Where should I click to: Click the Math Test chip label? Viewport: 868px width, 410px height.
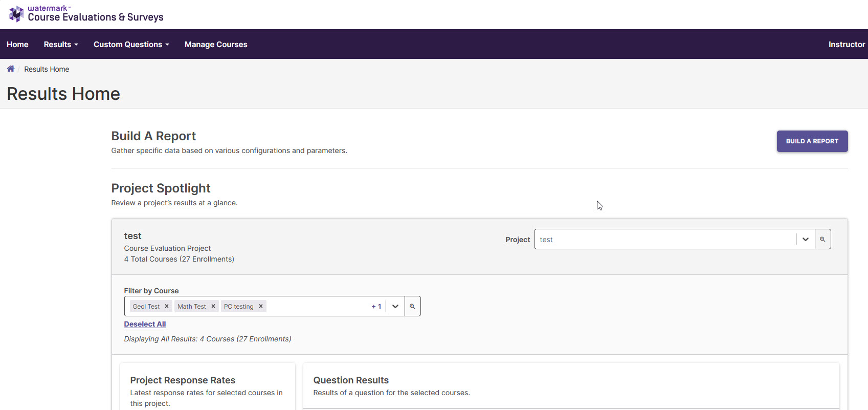click(192, 306)
